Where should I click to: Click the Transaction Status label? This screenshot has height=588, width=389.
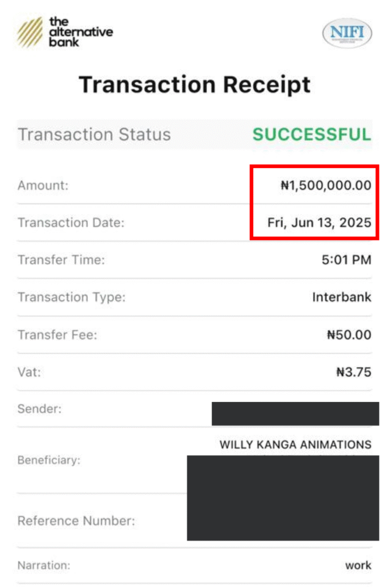click(94, 134)
